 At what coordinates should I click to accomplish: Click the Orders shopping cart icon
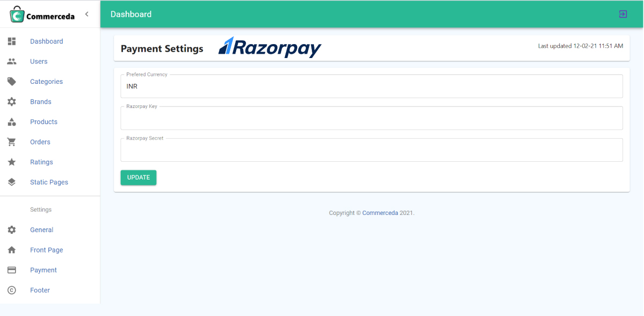pyautogui.click(x=12, y=142)
